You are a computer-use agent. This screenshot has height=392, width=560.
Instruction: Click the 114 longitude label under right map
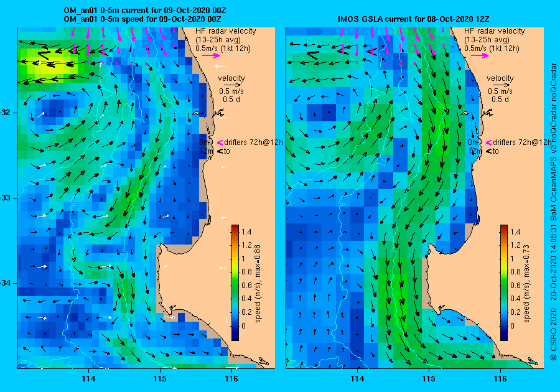coord(358,379)
